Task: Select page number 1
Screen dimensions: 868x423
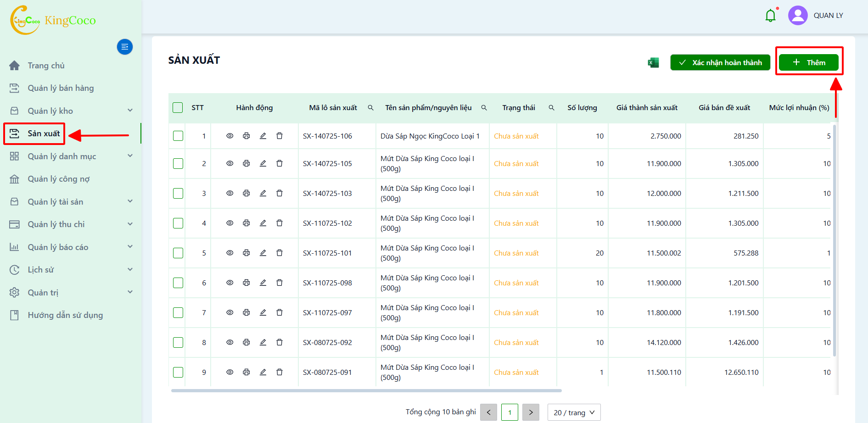Action: [x=510, y=412]
